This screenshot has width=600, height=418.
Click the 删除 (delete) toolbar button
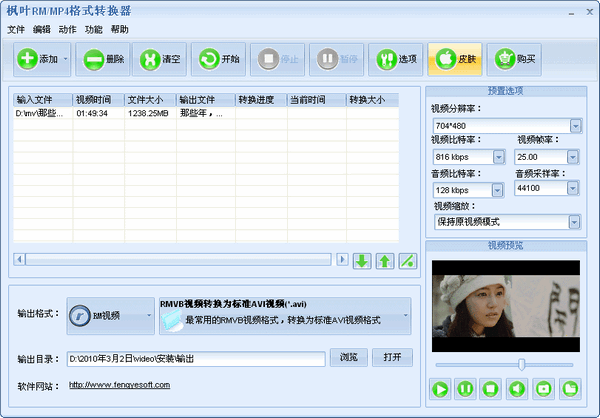point(103,59)
